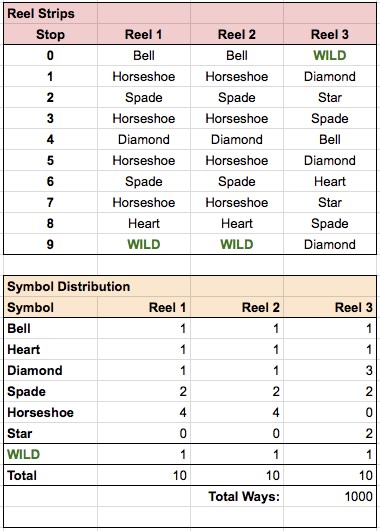Select the Star row label
The image size is (380, 531).
click(x=50, y=433)
